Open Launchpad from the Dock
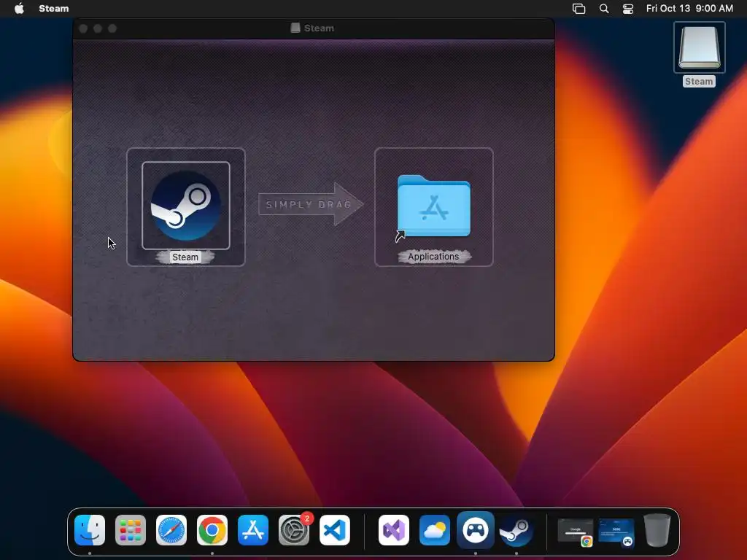 (131, 530)
